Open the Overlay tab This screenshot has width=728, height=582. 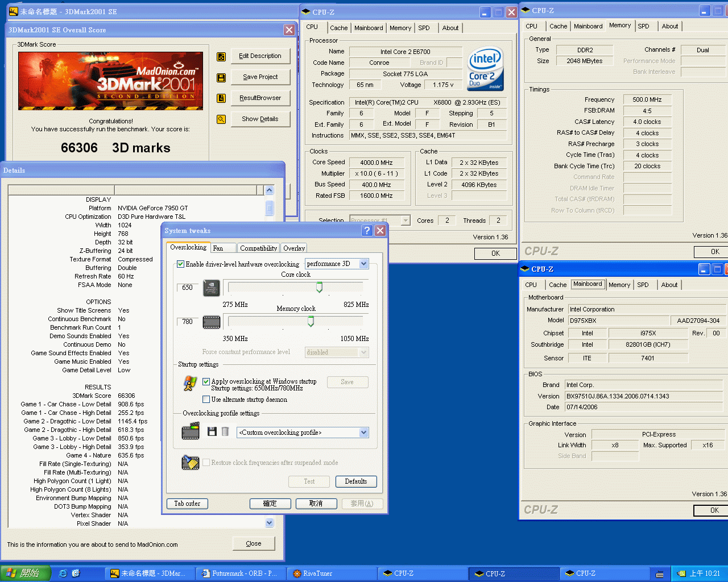click(294, 248)
